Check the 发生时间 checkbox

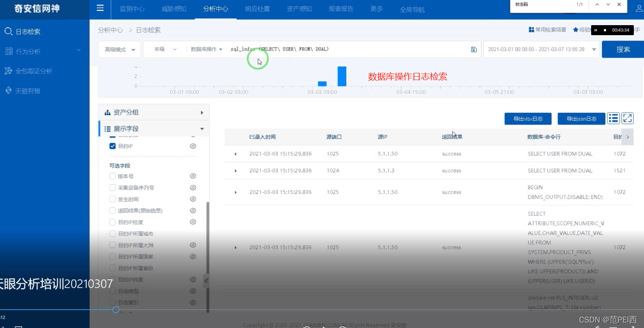click(113, 199)
